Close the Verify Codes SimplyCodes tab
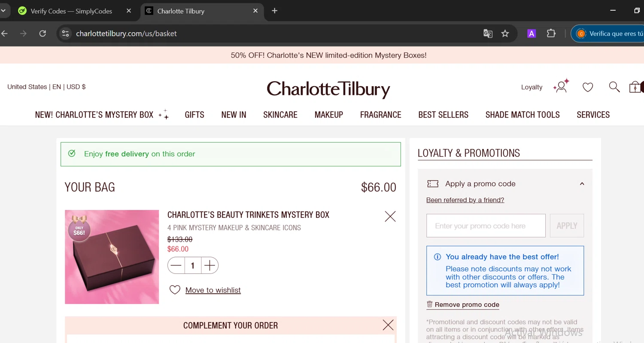The image size is (644, 343). (129, 11)
